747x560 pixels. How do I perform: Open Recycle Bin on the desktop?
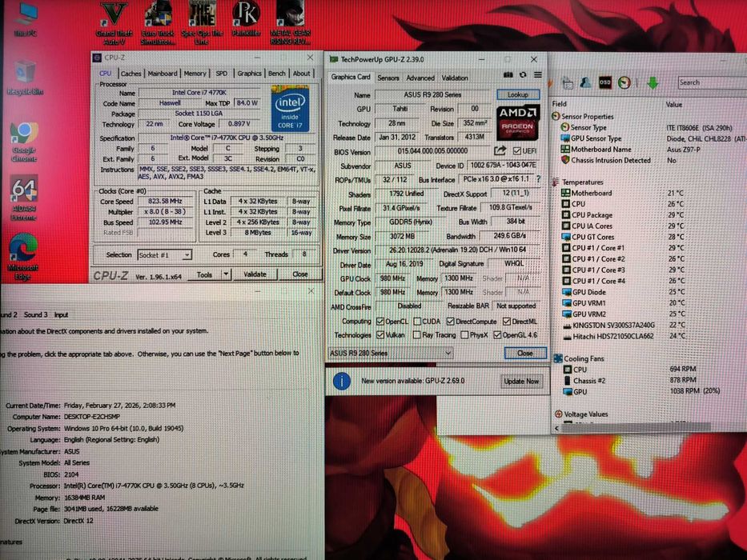click(25, 77)
